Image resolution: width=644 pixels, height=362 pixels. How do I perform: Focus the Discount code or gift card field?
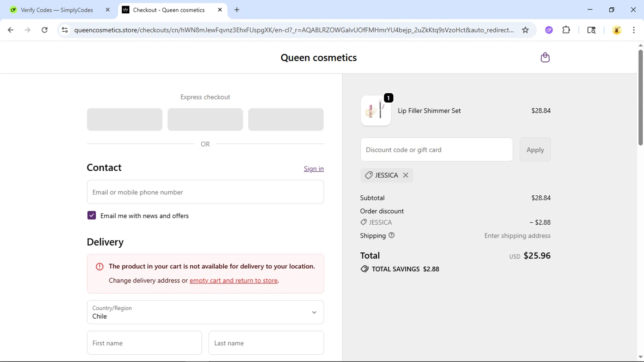(437, 149)
